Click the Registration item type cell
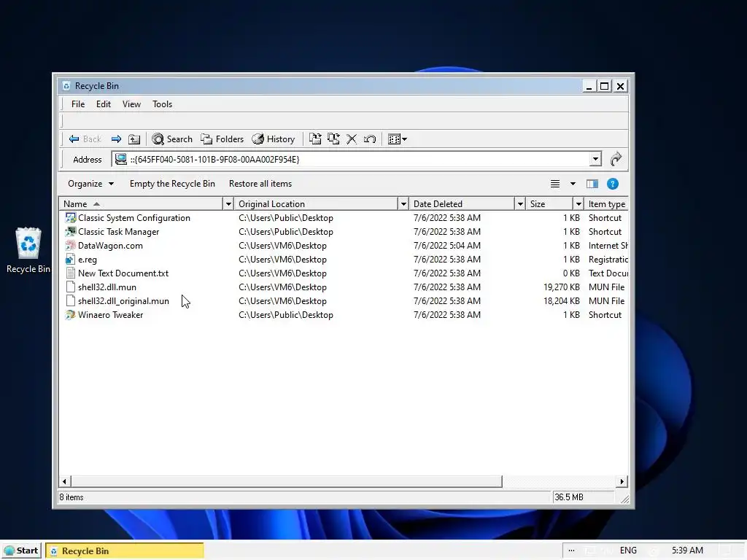 [x=608, y=260]
